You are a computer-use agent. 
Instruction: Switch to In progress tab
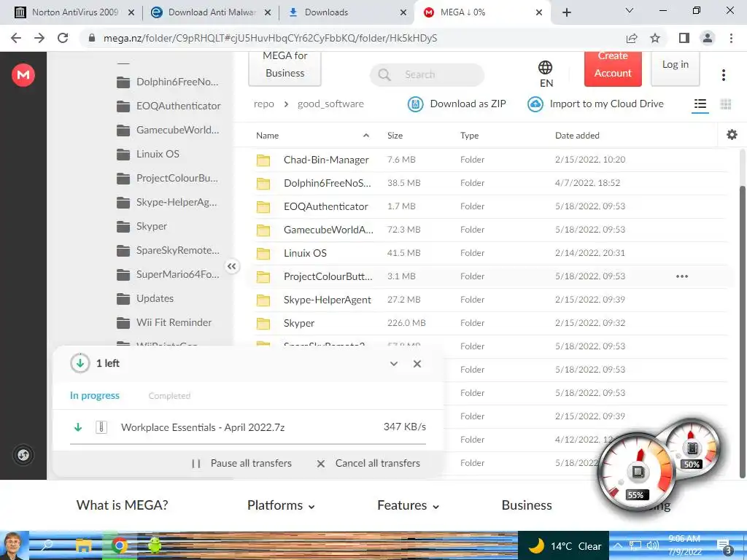pos(94,396)
